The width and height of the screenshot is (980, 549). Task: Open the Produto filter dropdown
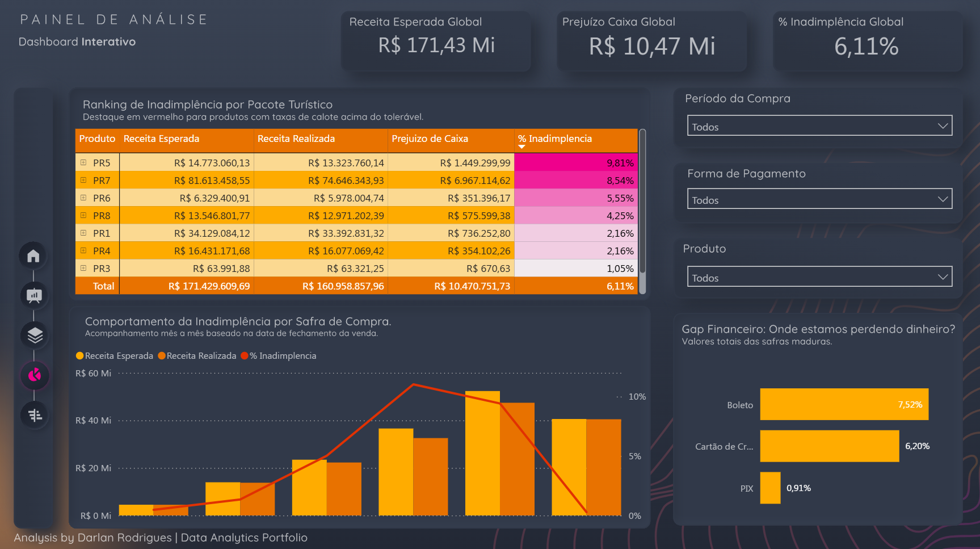point(819,277)
